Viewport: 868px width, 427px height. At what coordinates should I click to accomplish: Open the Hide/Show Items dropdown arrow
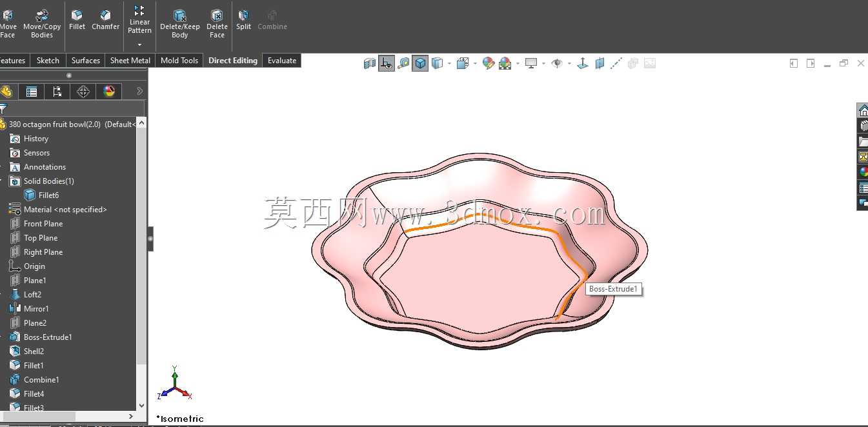569,63
